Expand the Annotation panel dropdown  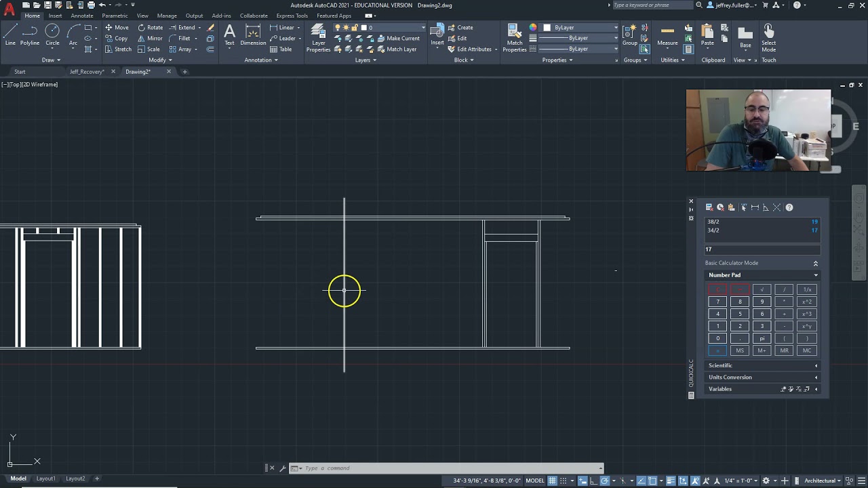(261, 60)
